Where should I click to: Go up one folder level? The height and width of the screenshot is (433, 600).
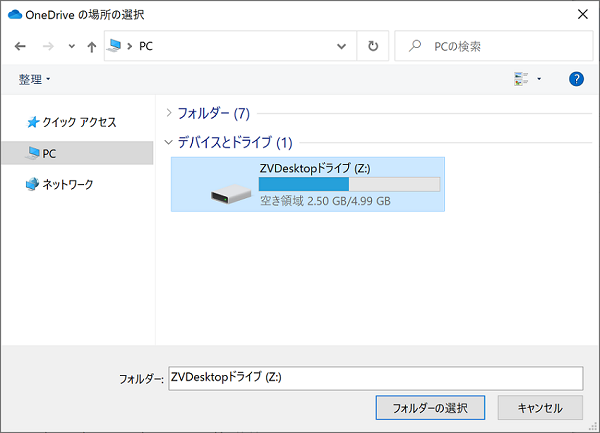coord(91,47)
